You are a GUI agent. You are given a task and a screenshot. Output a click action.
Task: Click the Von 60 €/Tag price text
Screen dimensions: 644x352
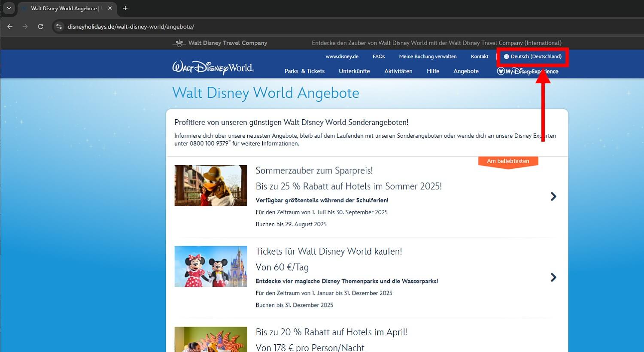282,267
